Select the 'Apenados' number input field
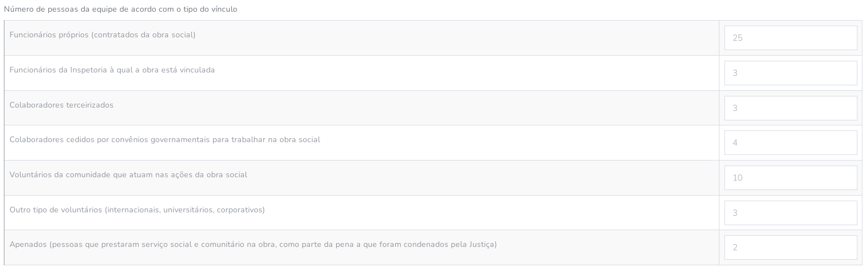This screenshot has height=272, width=868. 790,247
